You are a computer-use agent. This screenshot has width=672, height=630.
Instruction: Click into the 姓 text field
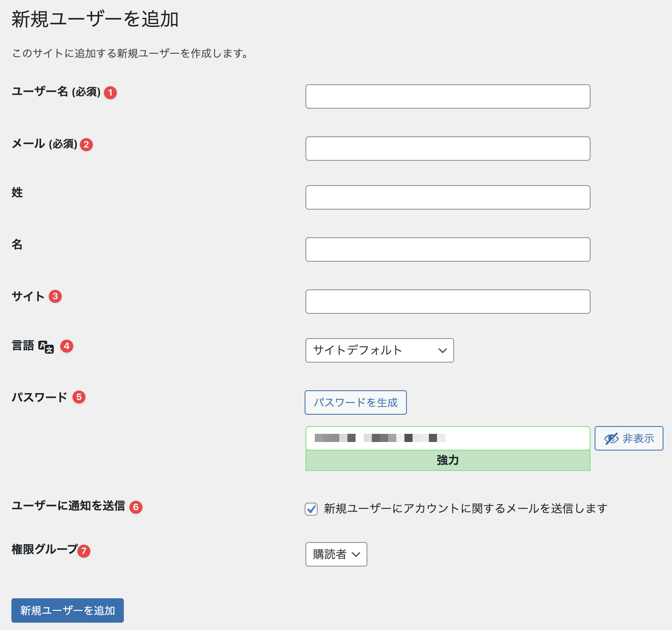point(448,197)
